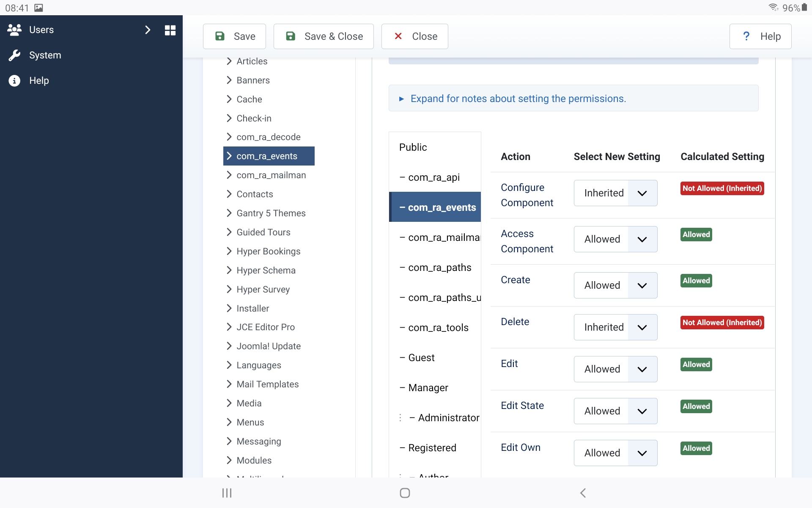Select the Guest group tab
This screenshot has height=508, width=812.
coord(435,358)
